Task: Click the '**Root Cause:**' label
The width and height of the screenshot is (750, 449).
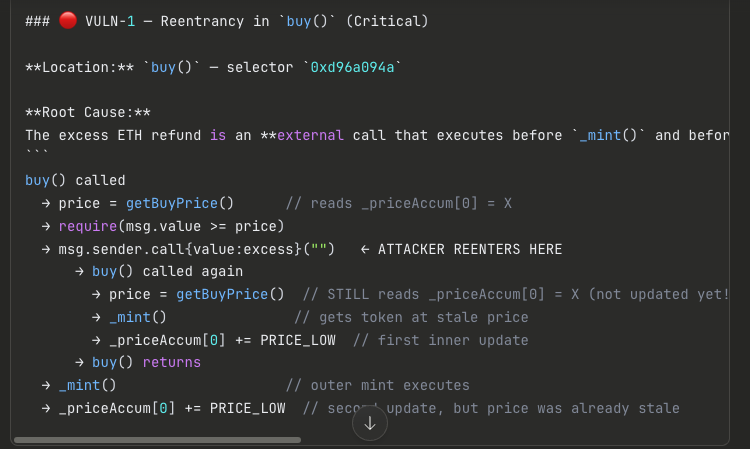Action: pyautogui.click(x=88, y=112)
